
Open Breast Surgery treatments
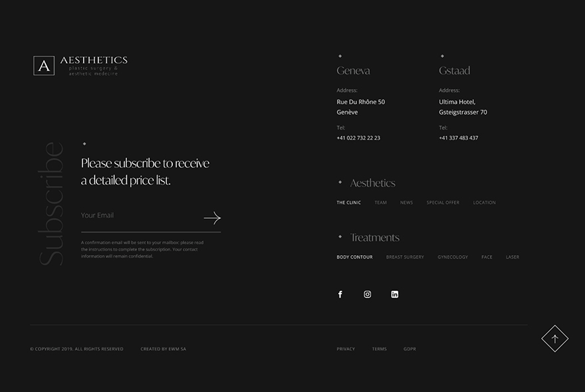405,257
